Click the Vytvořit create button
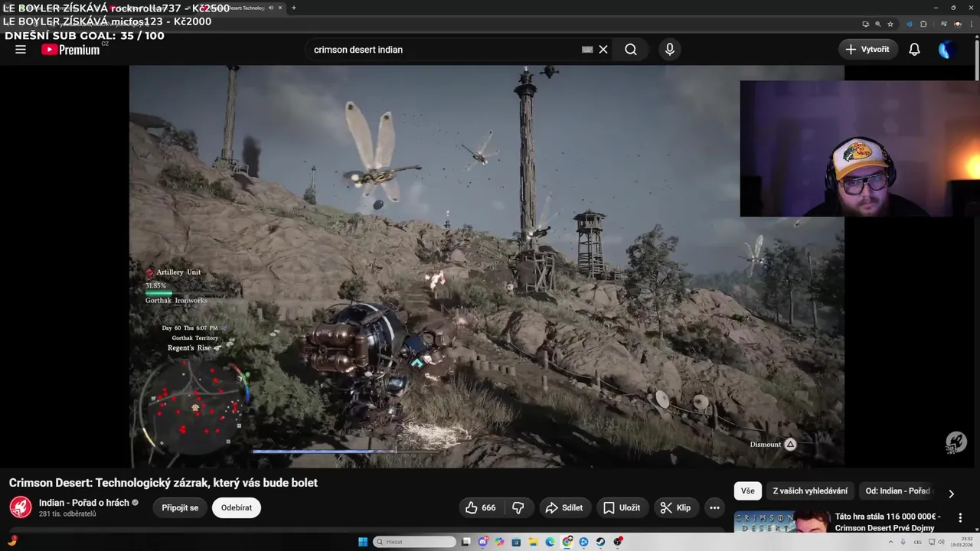The height and width of the screenshot is (551, 980). [x=867, y=49]
